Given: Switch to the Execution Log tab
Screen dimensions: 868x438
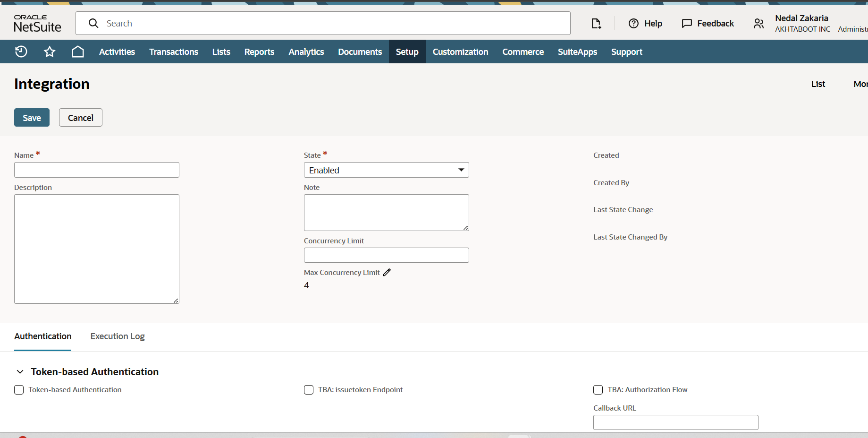Looking at the screenshot, I should (x=118, y=336).
